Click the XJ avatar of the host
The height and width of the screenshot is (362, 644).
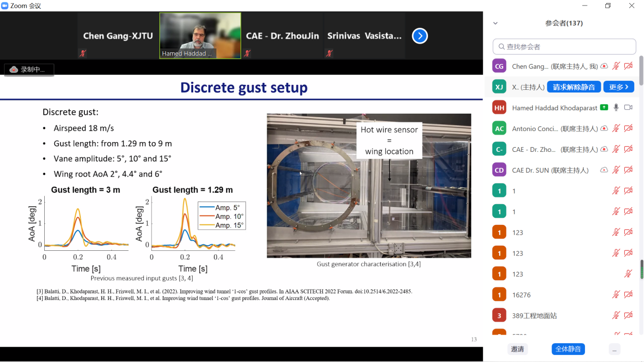tap(499, 87)
